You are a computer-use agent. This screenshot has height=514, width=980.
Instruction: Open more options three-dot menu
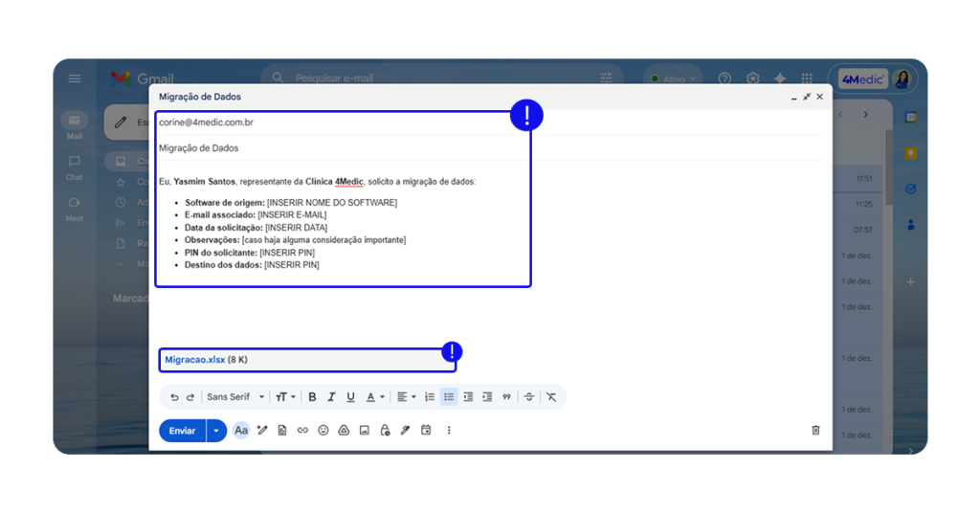[x=448, y=431]
